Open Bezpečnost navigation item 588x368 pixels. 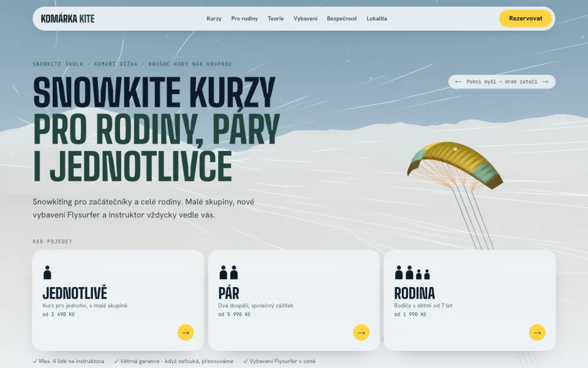pyautogui.click(x=342, y=18)
